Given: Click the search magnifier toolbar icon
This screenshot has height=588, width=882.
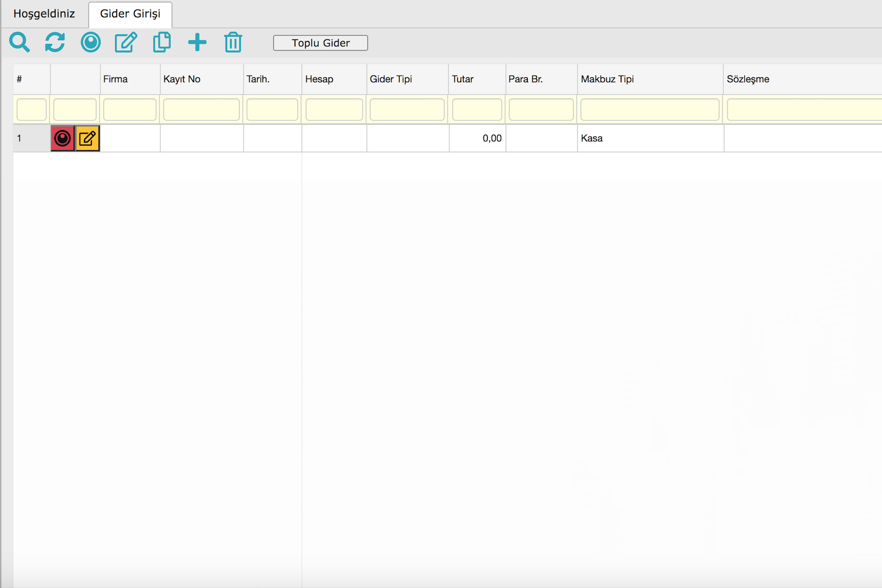Looking at the screenshot, I should coord(19,42).
